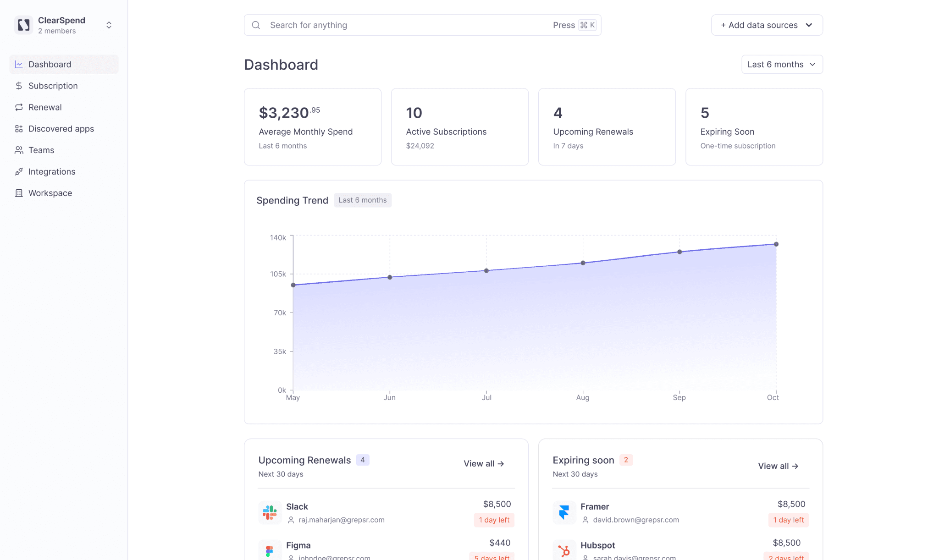Click the Discovered apps grid icon
The height and width of the screenshot is (560, 939).
tap(19, 129)
